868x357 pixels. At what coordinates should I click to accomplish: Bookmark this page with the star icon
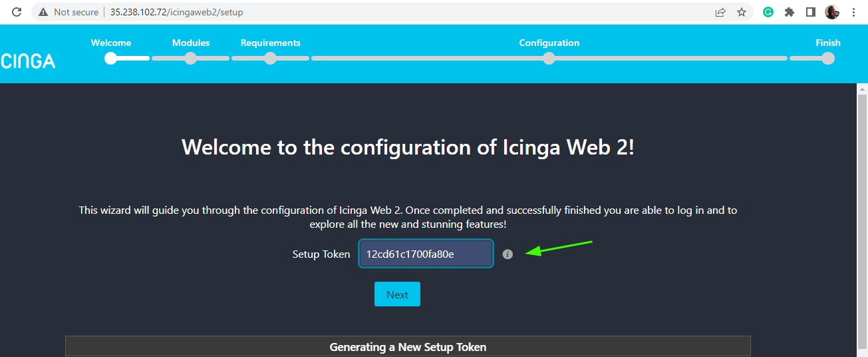[742, 12]
